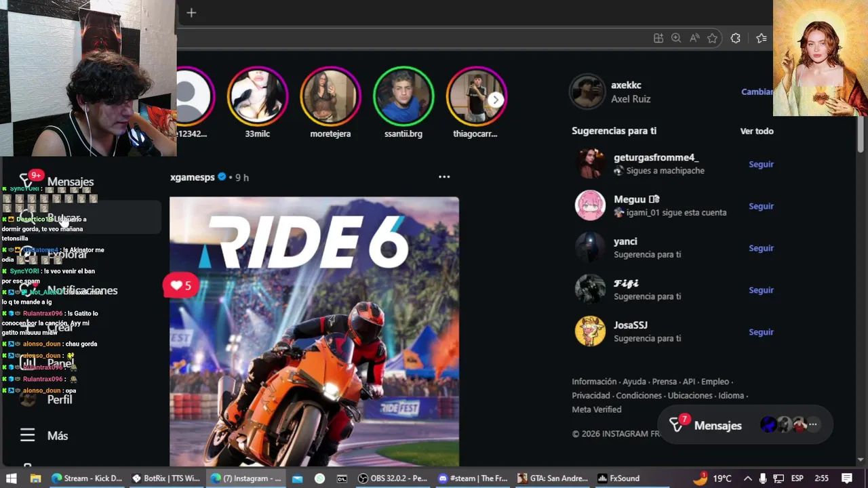
Task: Open xgamesps profile from post header
Action: [192, 177]
